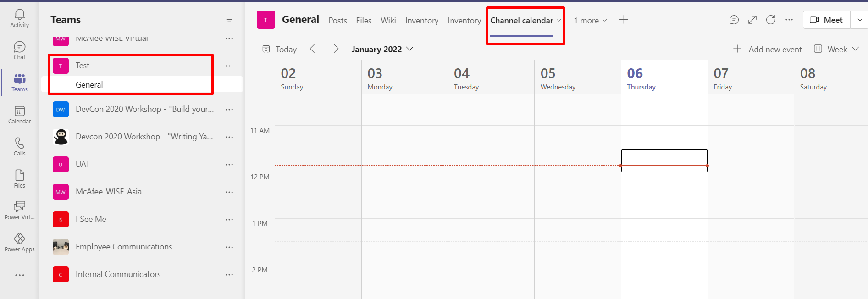
Task: Navigate to next week using forward arrow
Action: coord(336,49)
